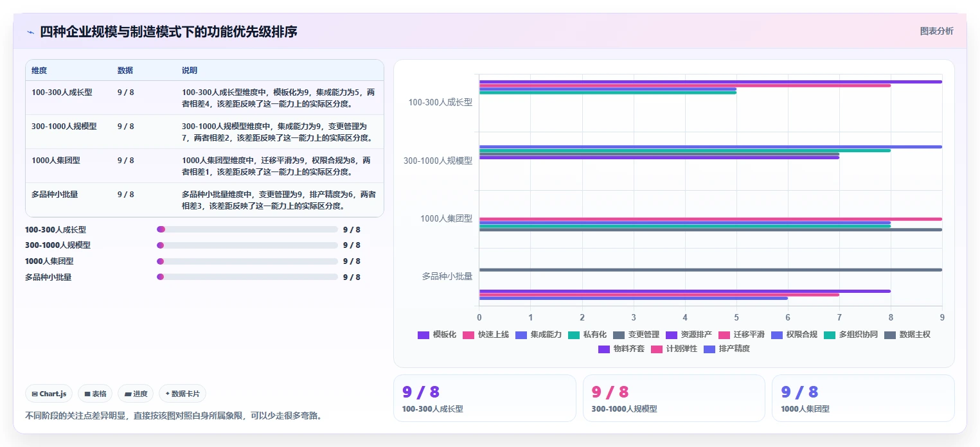Hide the 物料齐套 dataset via legend

click(x=621, y=349)
